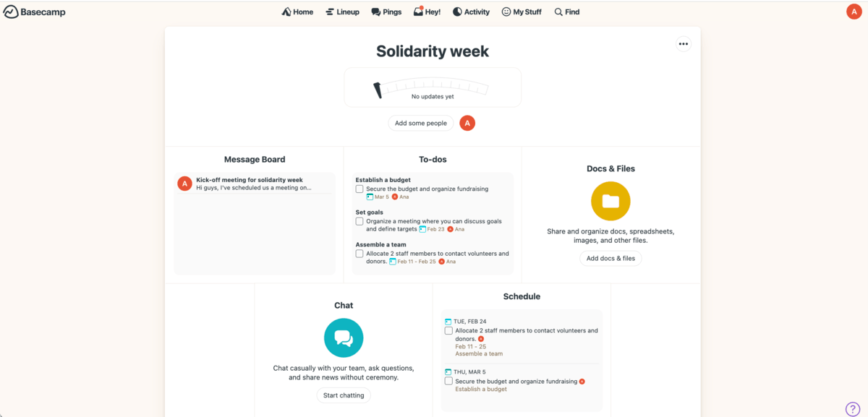
Task: Select the Home menu item
Action: [x=297, y=12]
